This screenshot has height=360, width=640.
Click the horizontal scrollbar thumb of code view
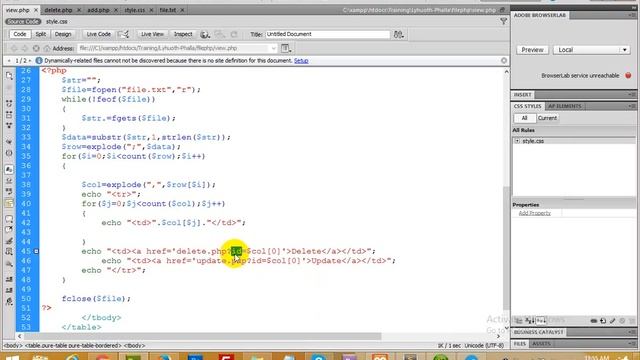202,336
